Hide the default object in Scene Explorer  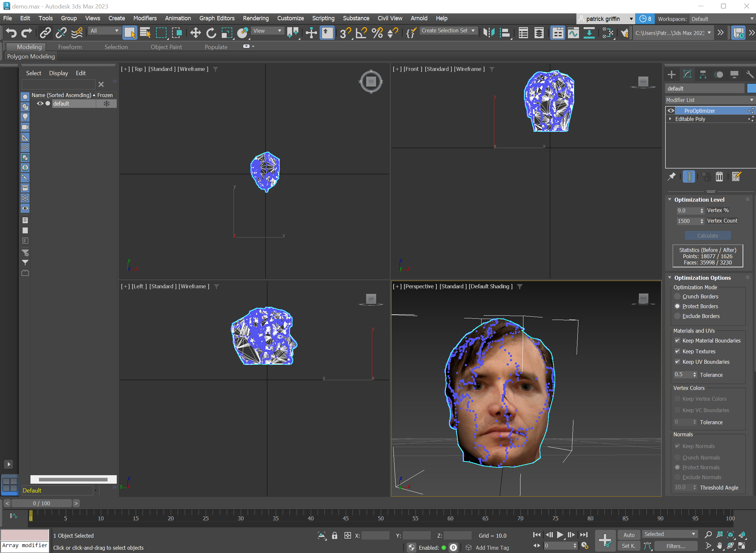tap(40, 103)
